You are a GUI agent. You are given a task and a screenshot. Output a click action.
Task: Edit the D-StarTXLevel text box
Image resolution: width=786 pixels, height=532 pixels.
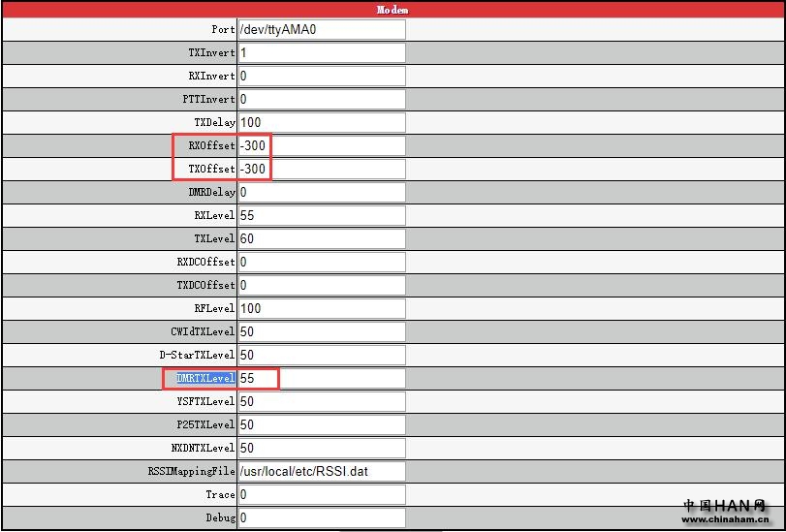[x=321, y=355]
